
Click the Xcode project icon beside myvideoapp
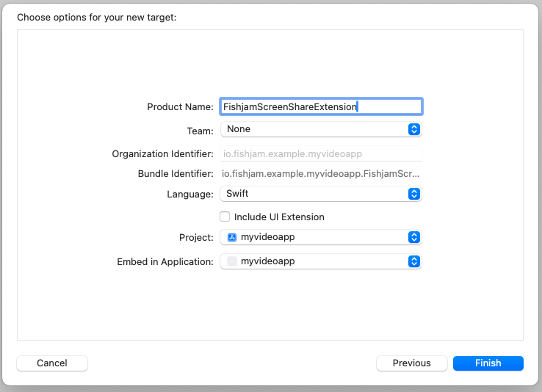(x=232, y=237)
